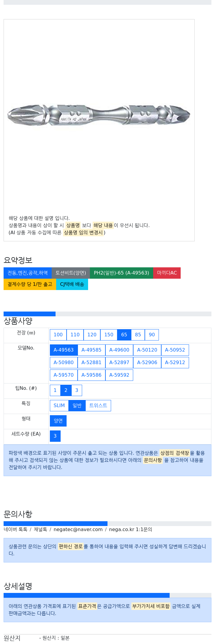Choose the 트위스트 feature option
215x644 pixels.
98,406
